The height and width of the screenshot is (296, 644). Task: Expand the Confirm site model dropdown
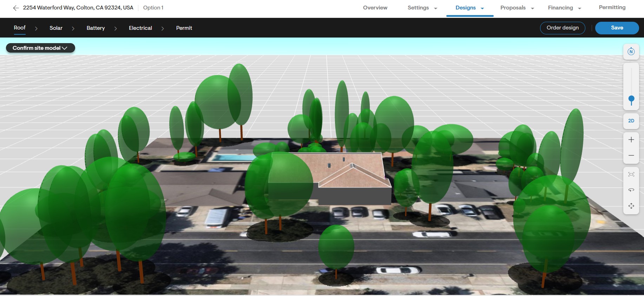click(40, 48)
